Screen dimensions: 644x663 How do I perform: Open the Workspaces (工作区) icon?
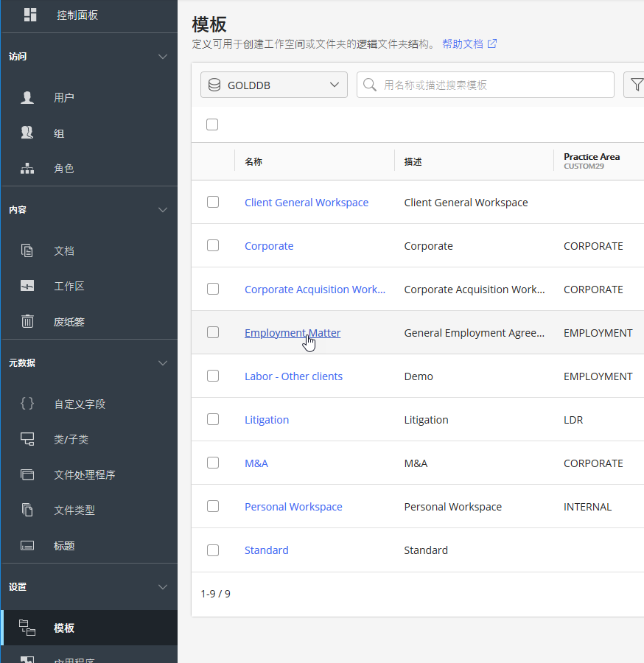[27, 286]
